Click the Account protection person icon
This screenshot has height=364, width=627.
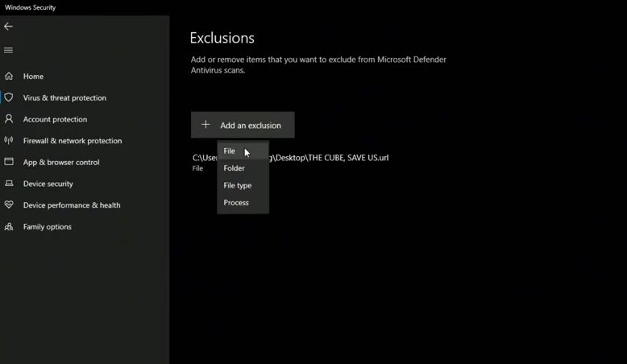(x=9, y=119)
